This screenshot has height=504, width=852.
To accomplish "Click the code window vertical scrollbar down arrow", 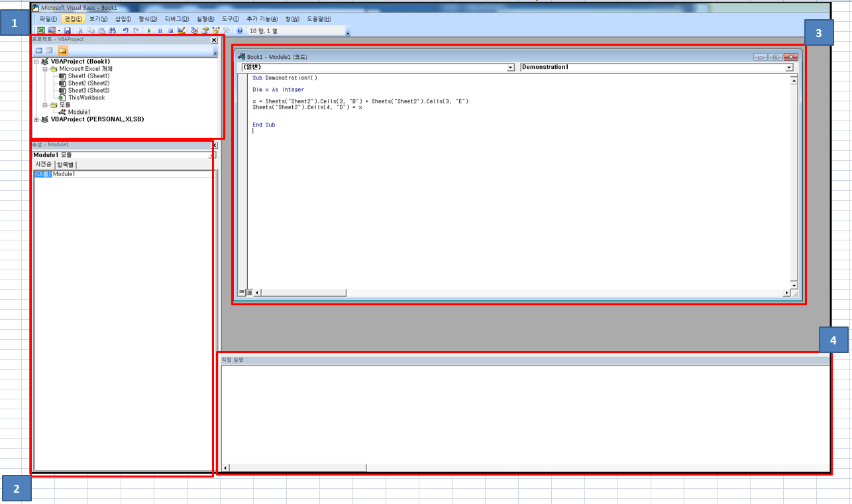I will (794, 285).
